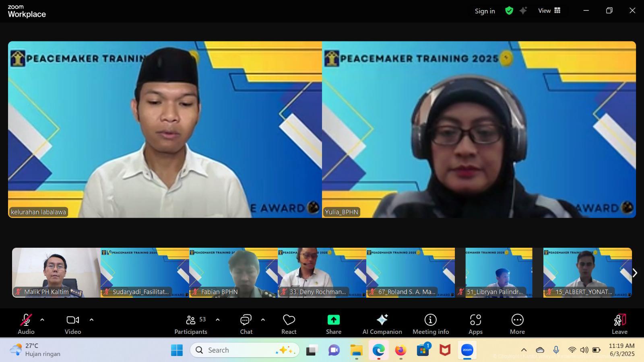Viewport: 644px width, 362px height.
Task: Expand audio options arrow next to Audio
Action: click(x=42, y=320)
